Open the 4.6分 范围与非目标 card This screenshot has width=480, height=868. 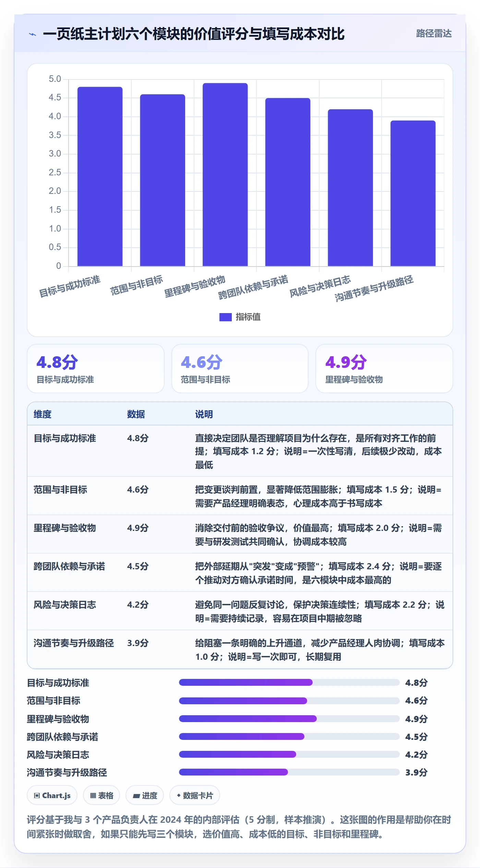click(x=240, y=369)
